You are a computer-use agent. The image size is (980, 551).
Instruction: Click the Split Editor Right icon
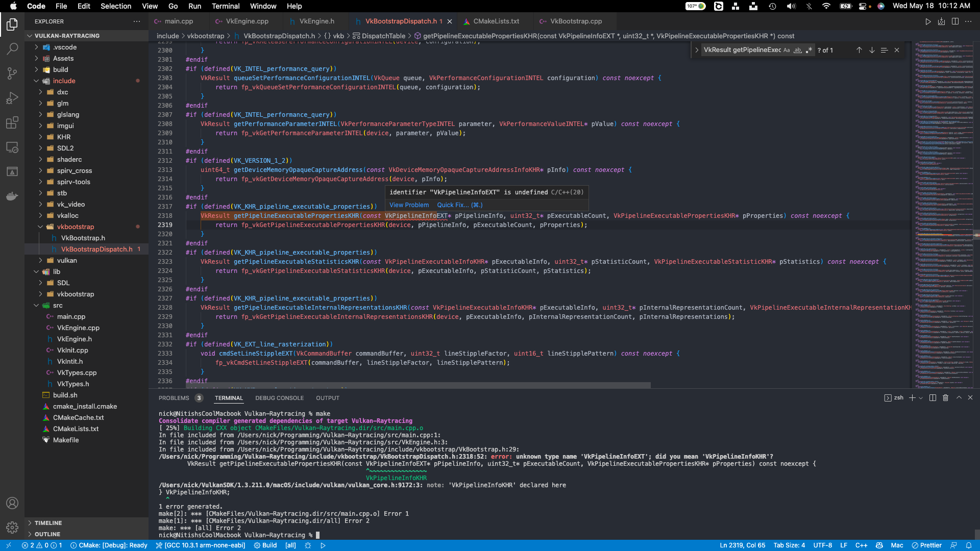955,21
